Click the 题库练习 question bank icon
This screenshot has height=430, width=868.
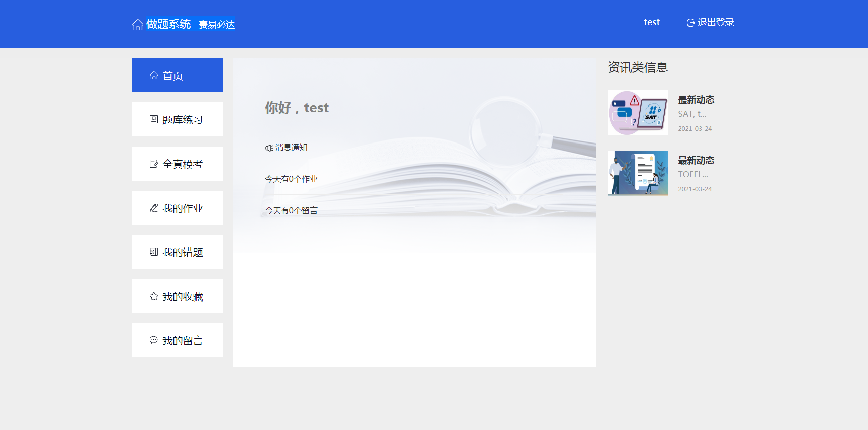(154, 119)
